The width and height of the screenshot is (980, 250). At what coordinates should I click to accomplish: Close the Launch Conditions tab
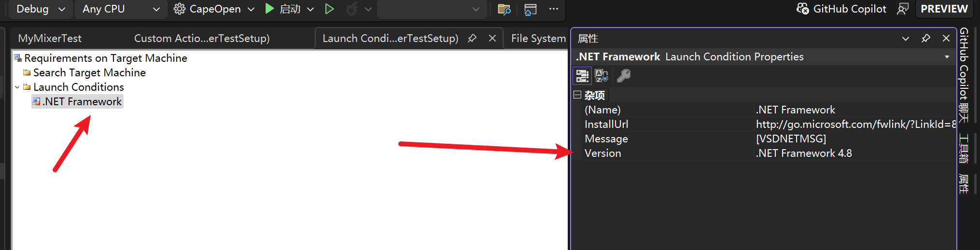[492, 38]
